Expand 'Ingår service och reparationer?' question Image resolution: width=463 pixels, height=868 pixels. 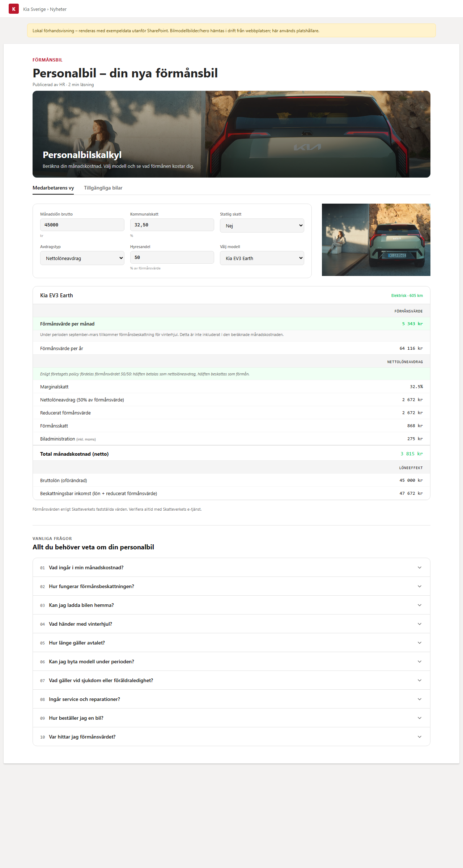pyautogui.click(x=231, y=699)
